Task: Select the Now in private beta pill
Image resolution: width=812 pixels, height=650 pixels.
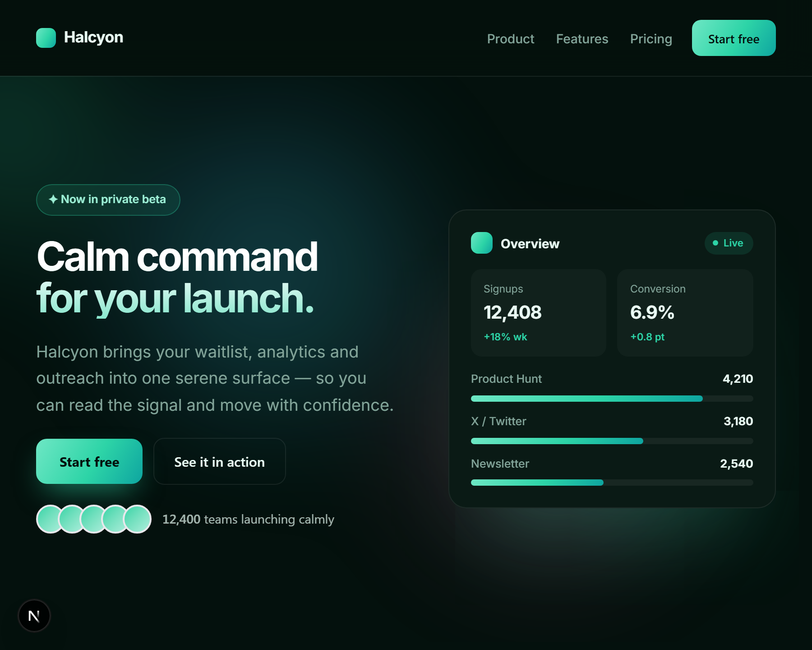Action: (x=108, y=200)
